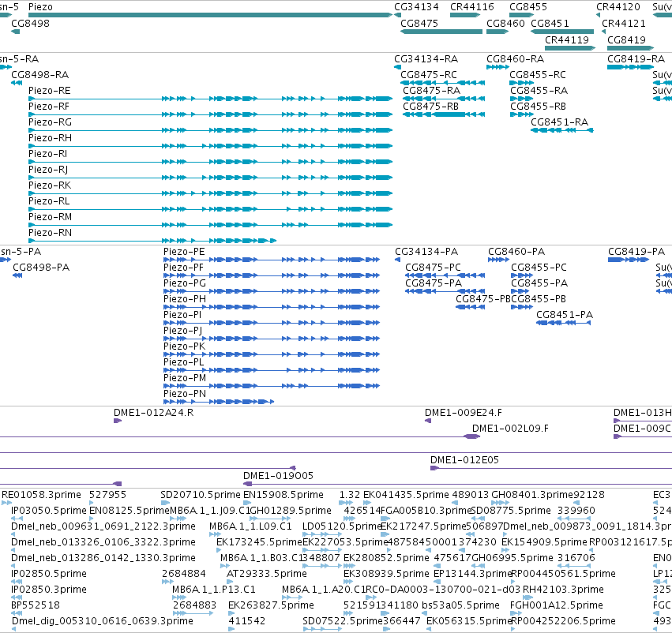Click the DME1-002L09.F clone label
This screenshot has width=672, height=633.
[510, 429]
